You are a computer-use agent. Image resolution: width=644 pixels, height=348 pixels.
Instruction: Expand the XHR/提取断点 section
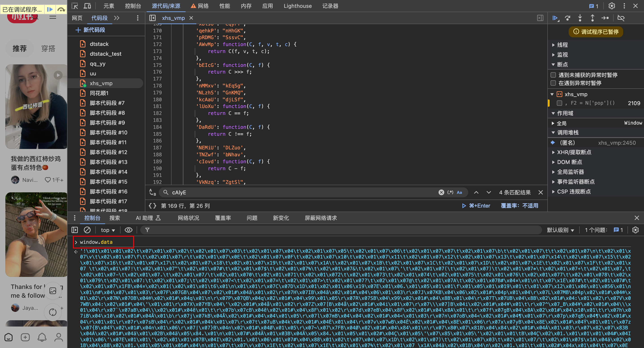pyautogui.click(x=574, y=152)
